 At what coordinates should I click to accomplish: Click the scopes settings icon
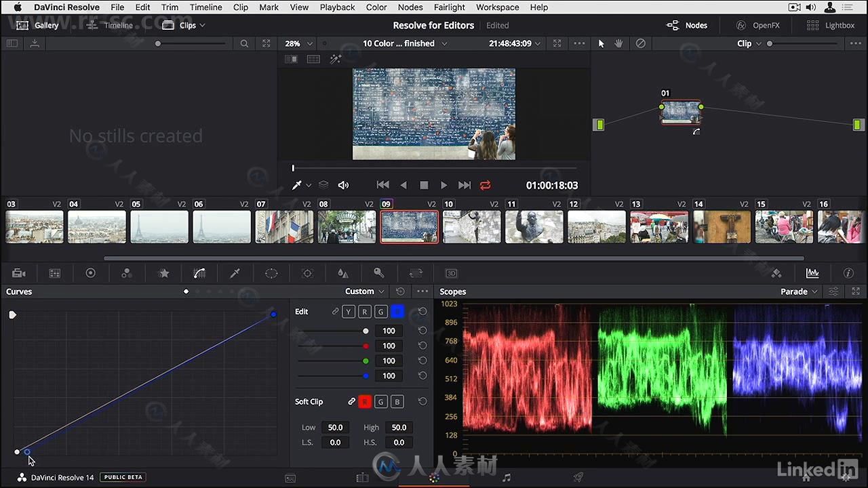pyautogui.click(x=834, y=291)
